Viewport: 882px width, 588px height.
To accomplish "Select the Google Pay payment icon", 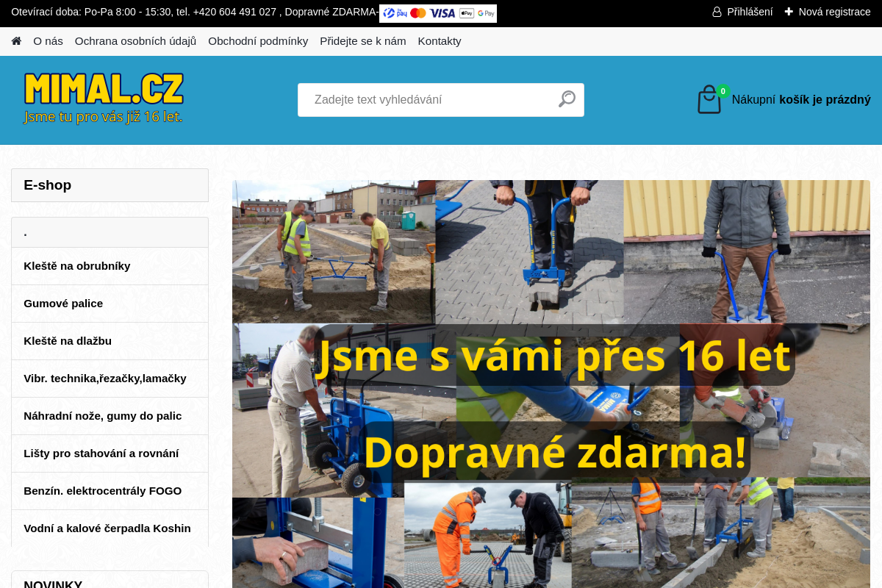I will click(x=486, y=13).
